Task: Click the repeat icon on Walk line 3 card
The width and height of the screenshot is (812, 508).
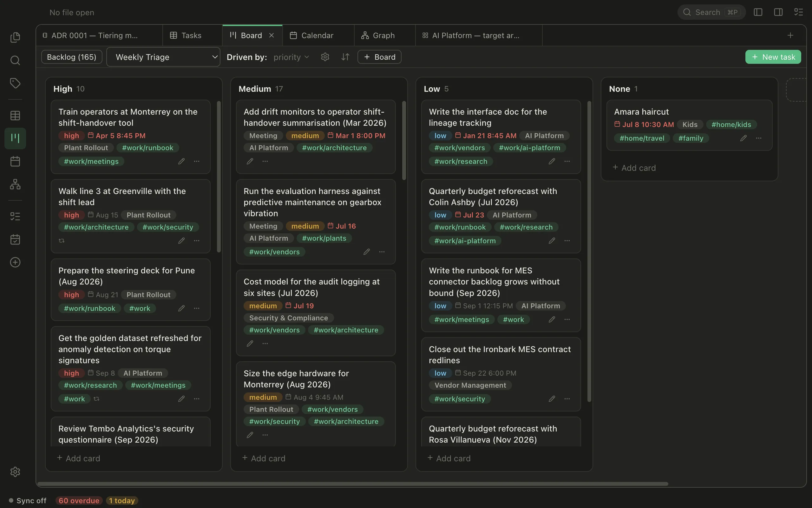Action: pyautogui.click(x=62, y=241)
